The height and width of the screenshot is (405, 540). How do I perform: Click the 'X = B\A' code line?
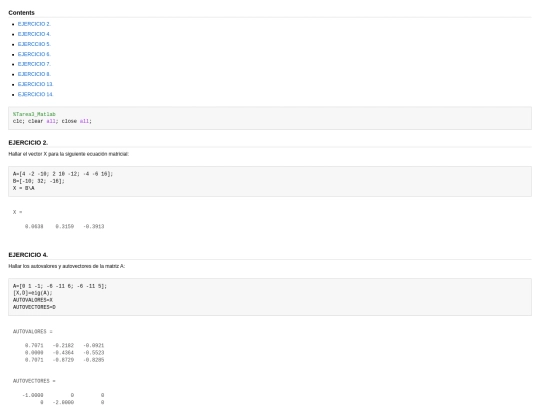(24, 188)
